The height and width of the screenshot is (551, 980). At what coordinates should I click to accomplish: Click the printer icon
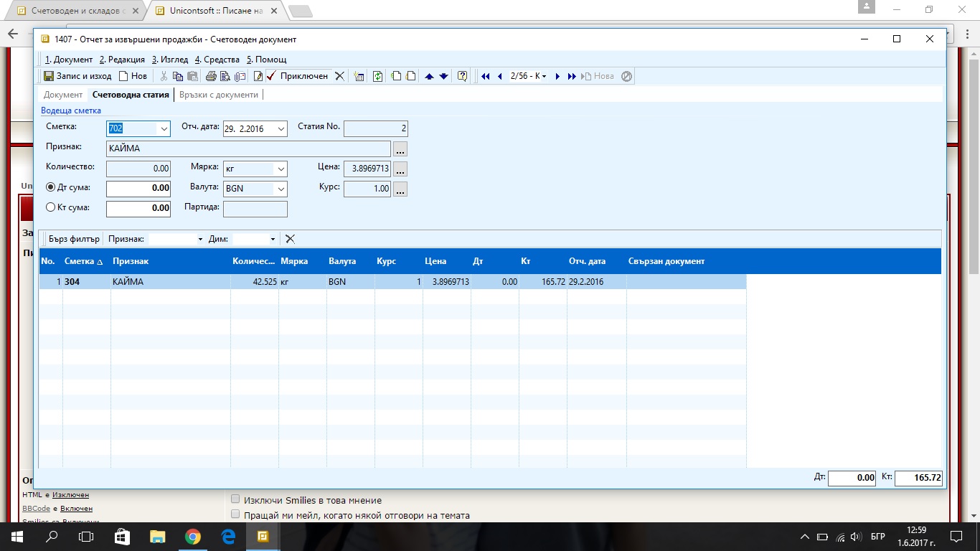click(211, 76)
